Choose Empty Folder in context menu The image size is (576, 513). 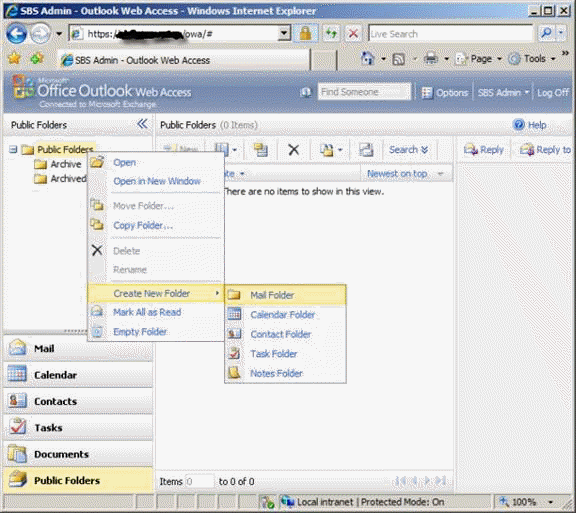click(x=156, y=331)
